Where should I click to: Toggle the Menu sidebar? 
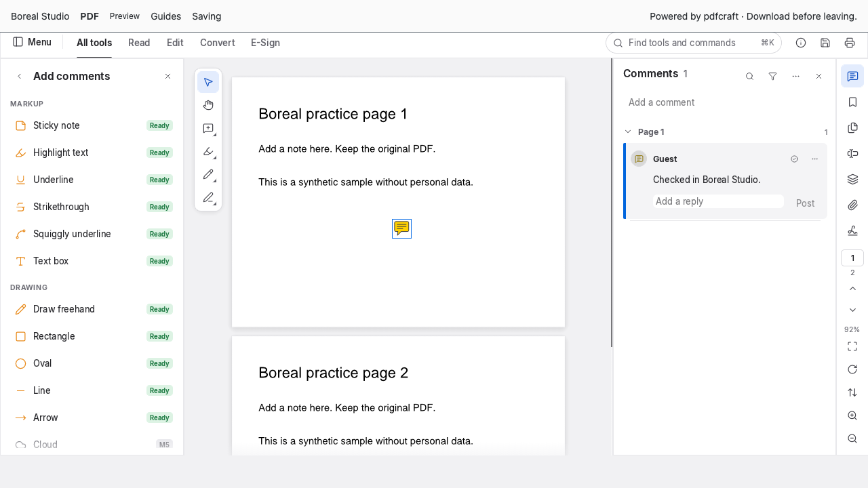click(x=32, y=42)
